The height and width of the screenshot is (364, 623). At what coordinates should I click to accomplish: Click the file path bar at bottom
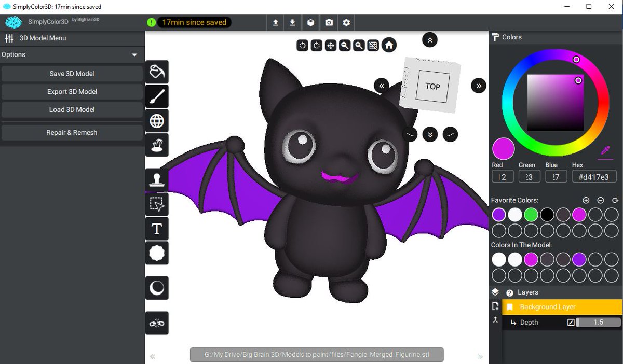317,355
